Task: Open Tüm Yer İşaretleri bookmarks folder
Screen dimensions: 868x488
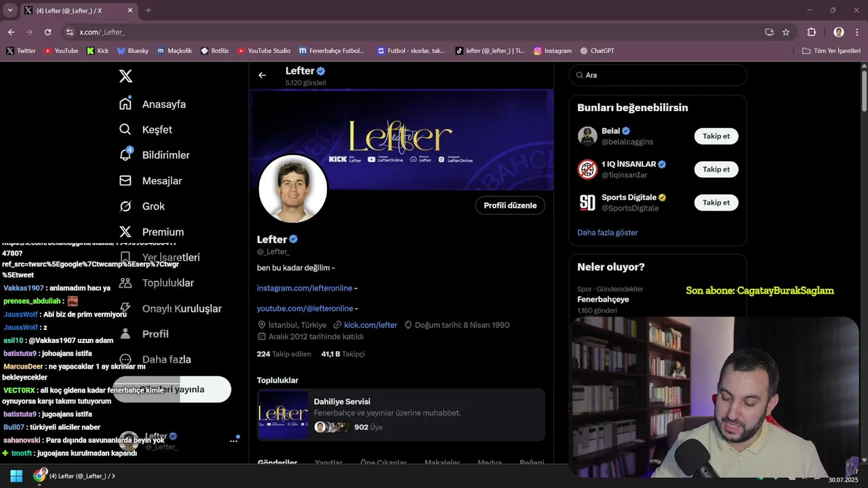Action: (831, 51)
